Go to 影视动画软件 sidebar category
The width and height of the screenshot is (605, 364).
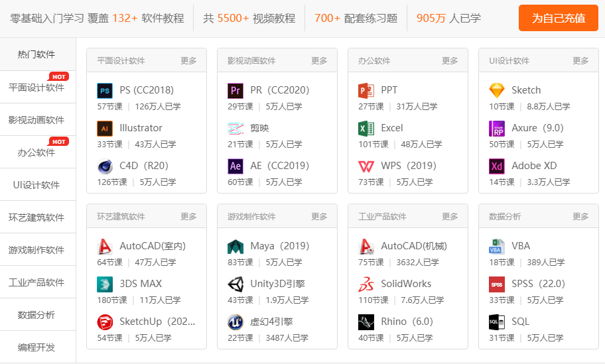click(38, 119)
